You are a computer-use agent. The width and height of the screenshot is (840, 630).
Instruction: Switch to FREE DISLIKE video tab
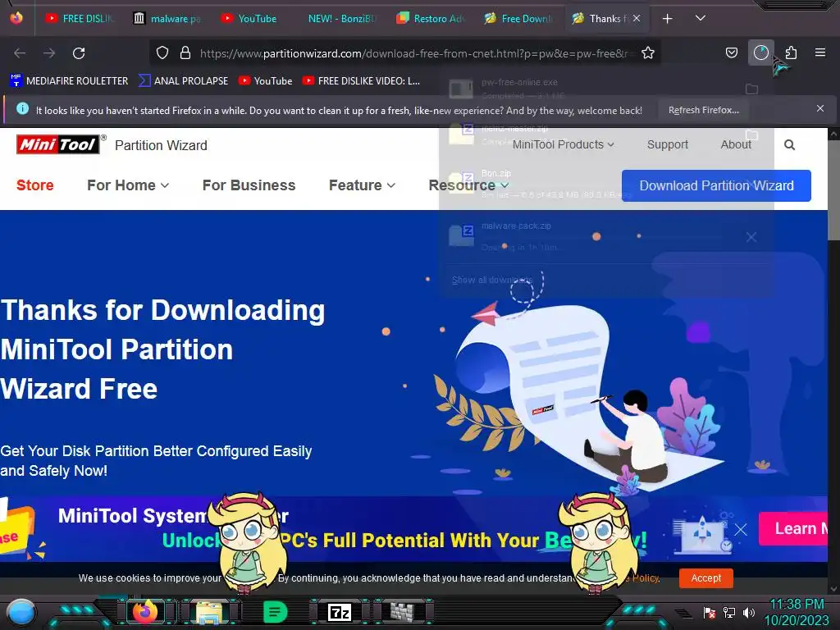(80, 19)
